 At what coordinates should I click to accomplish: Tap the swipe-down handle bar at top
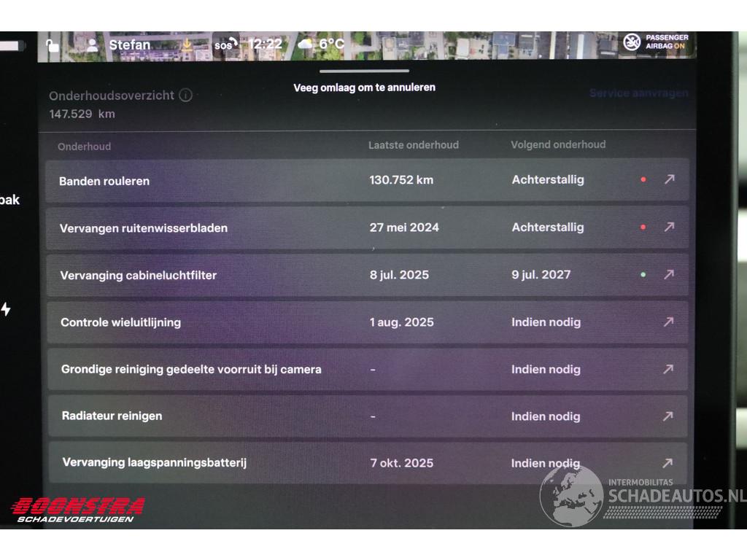tap(364, 71)
